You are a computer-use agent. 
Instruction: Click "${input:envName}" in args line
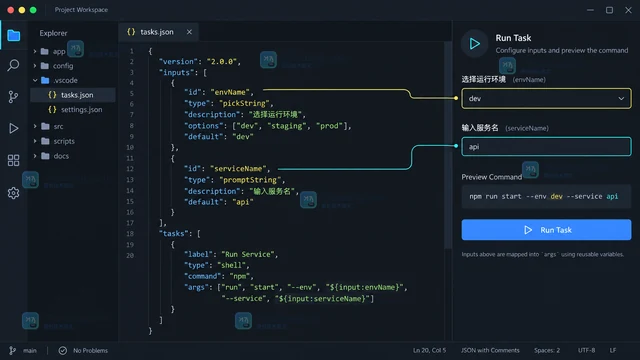(365, 287)
